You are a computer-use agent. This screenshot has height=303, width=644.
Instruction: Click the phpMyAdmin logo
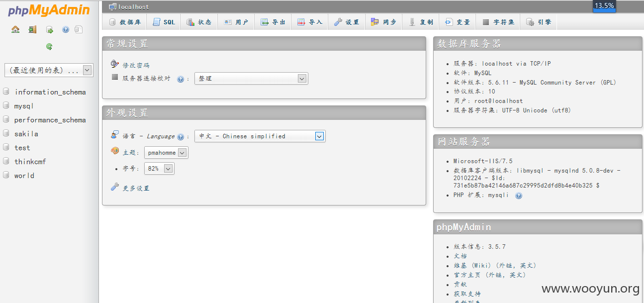tap(49, 10)
